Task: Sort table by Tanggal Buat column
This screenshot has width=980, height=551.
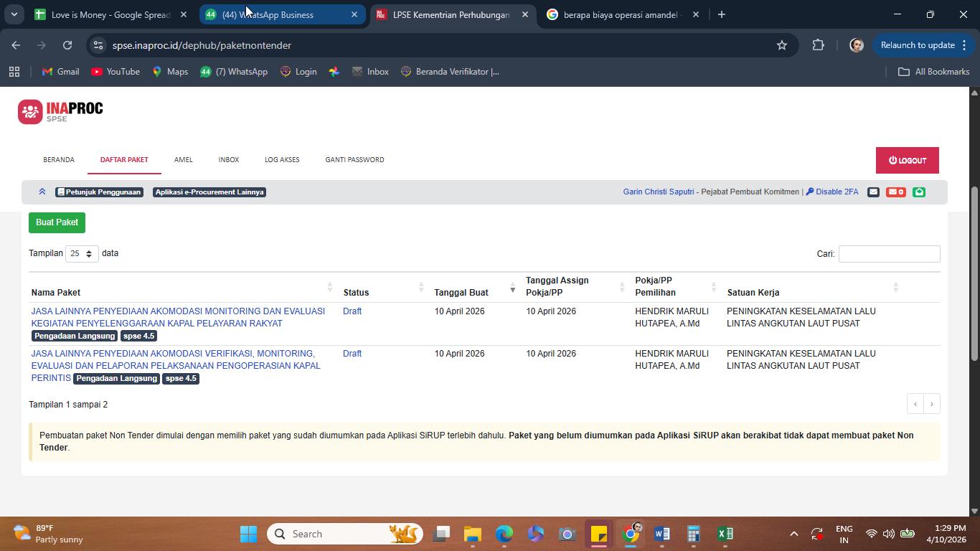Action: coord(475,287)
